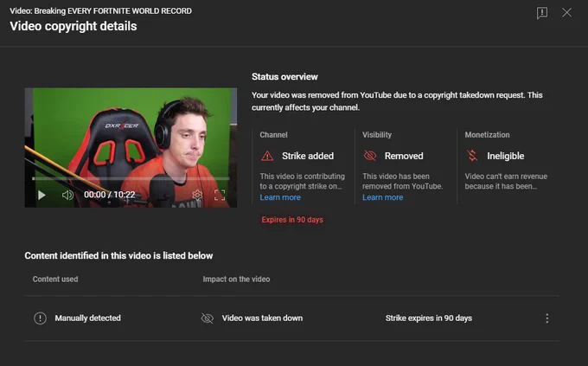Screen dimensions: 588x366
Task: Click the video preview progress bar
Action: (x=131, y=179)
